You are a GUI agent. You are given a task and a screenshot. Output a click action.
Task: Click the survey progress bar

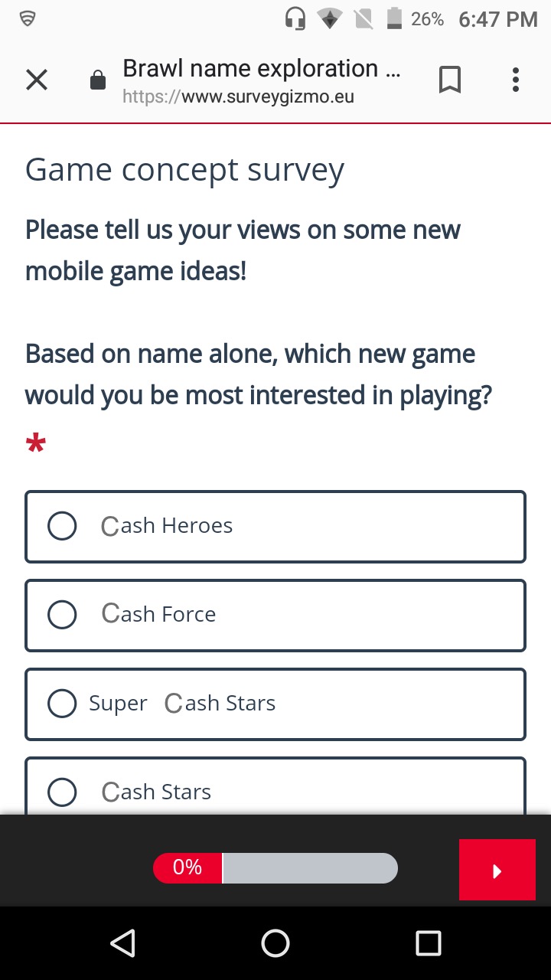pyautogui.click(x=275, y=868)
